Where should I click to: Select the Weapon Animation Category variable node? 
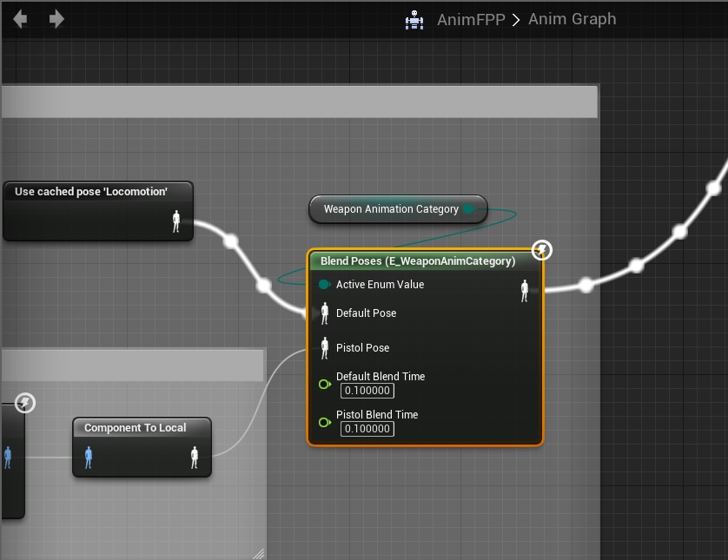coord(390,209)
